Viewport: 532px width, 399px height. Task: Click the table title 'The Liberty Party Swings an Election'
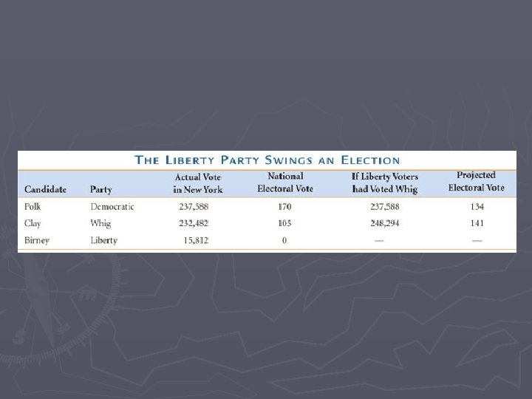point(267,160)
